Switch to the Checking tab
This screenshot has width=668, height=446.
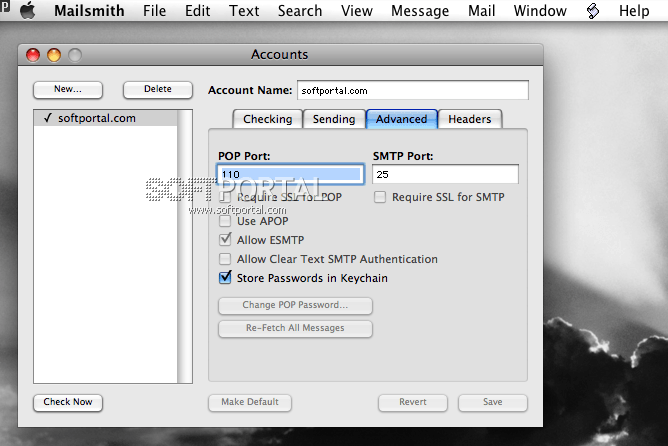(268, 119)
